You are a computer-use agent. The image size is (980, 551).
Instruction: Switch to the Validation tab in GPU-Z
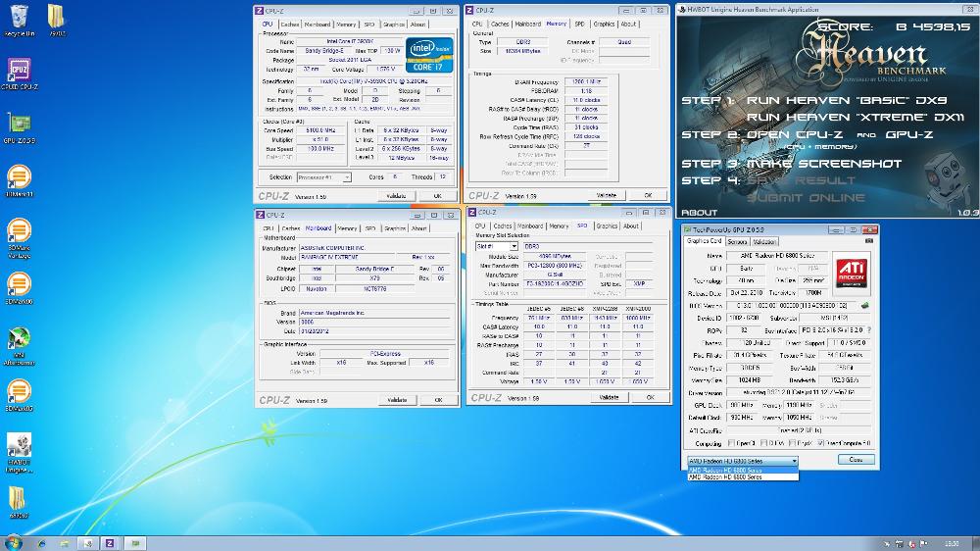click(763, 242)
